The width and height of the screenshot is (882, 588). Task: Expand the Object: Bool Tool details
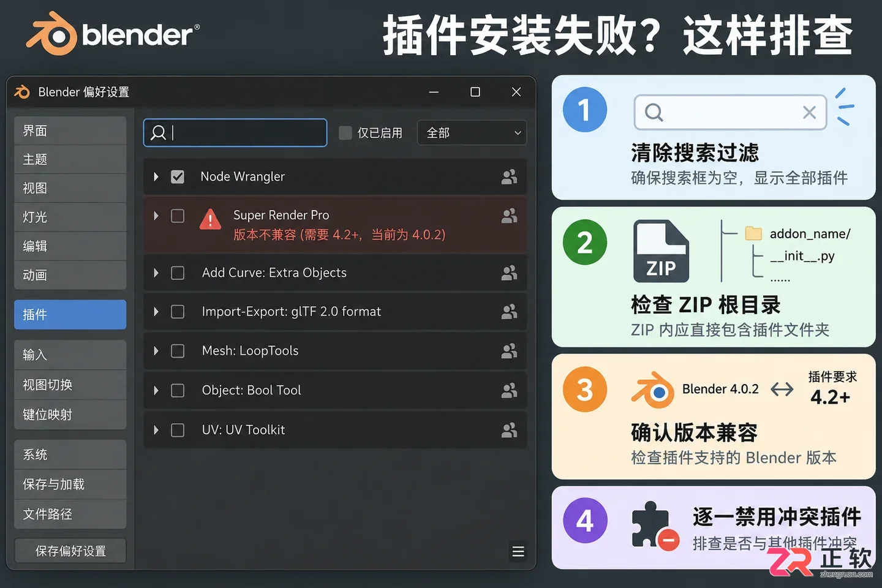(156, 390)
